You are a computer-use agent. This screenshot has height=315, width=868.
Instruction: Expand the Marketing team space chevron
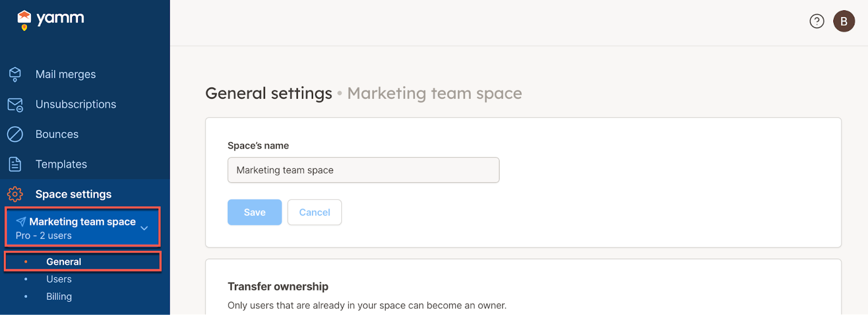(144, 228)
